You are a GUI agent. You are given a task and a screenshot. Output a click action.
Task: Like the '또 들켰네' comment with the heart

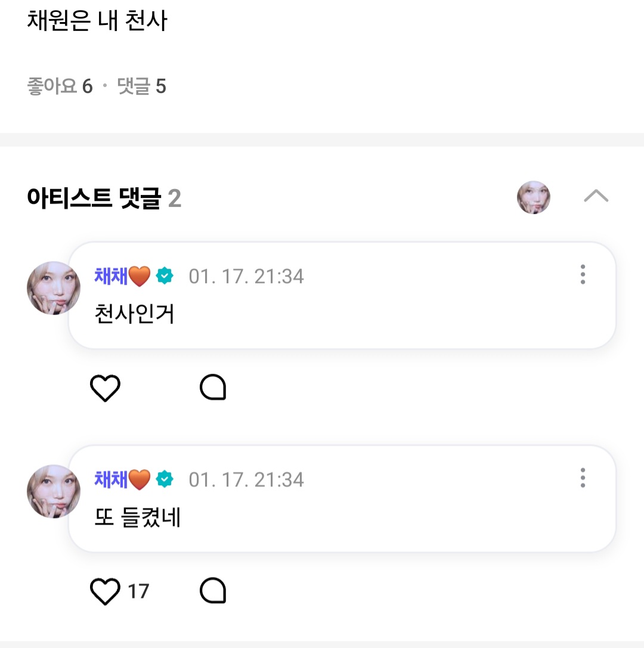(x=105, y=591)
